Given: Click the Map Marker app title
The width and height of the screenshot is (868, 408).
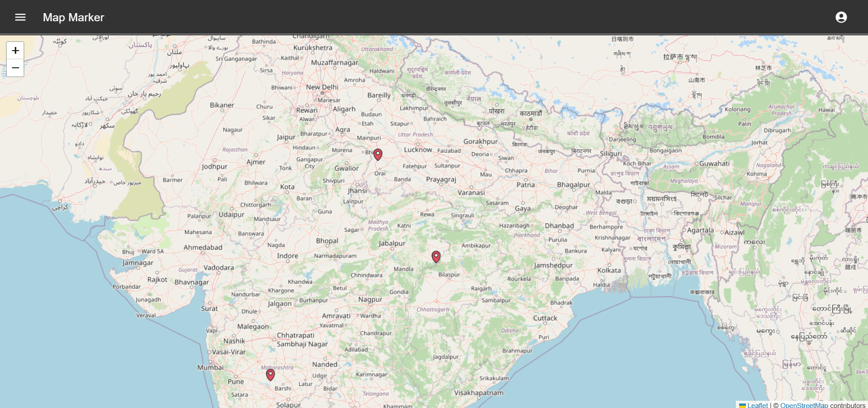Looking at the screenshot, I should pos(73,17).
